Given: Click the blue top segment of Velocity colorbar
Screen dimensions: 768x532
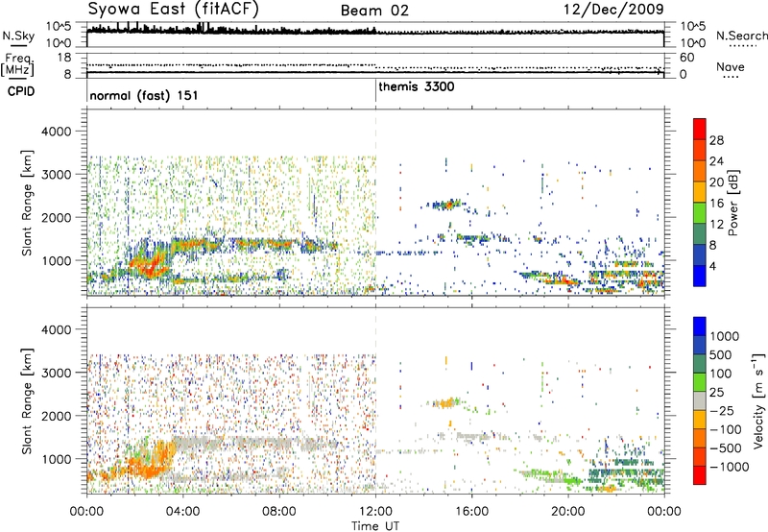Looking at the screenshot, I should tap(700, 326).
